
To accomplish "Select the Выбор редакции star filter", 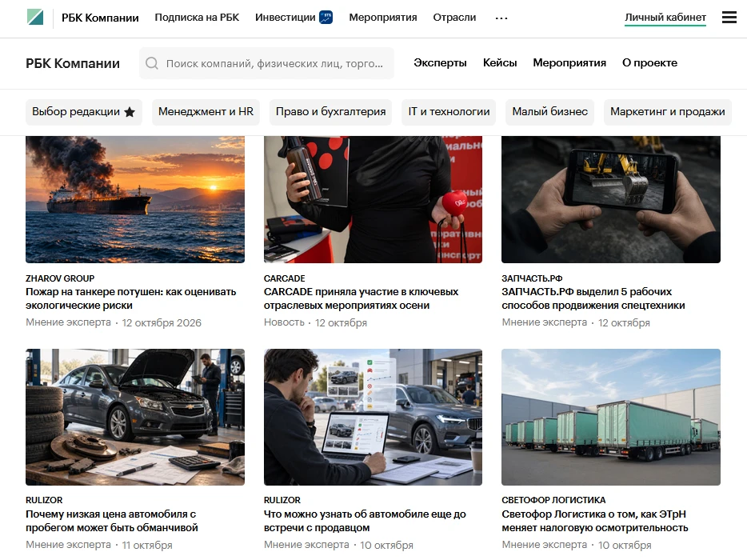I will point(84,112).
